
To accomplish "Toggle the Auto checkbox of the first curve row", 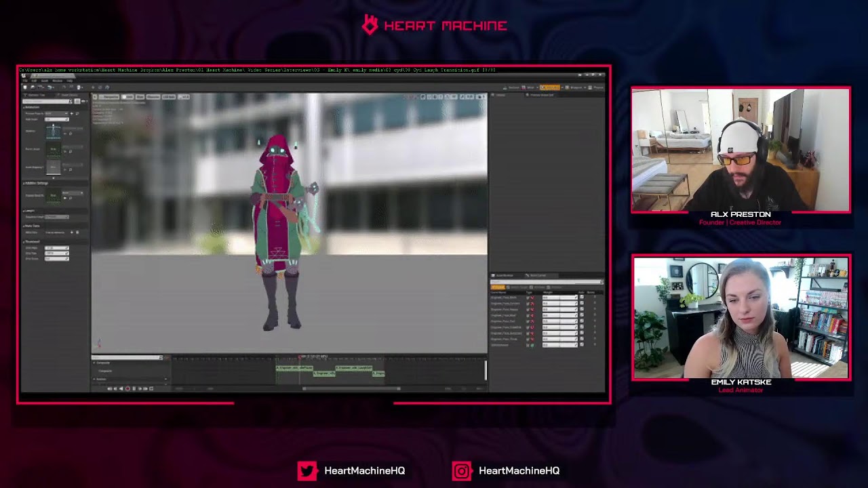I will point(582,297).
